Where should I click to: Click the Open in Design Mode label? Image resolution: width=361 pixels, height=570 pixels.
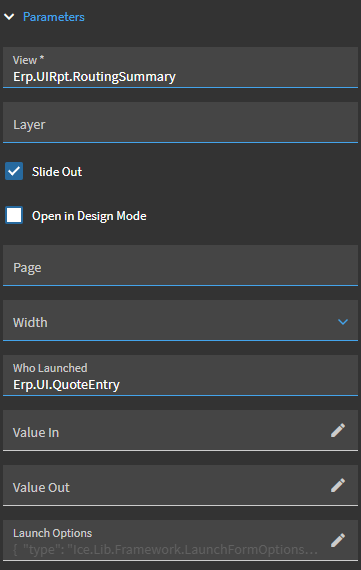pos(89,216)
